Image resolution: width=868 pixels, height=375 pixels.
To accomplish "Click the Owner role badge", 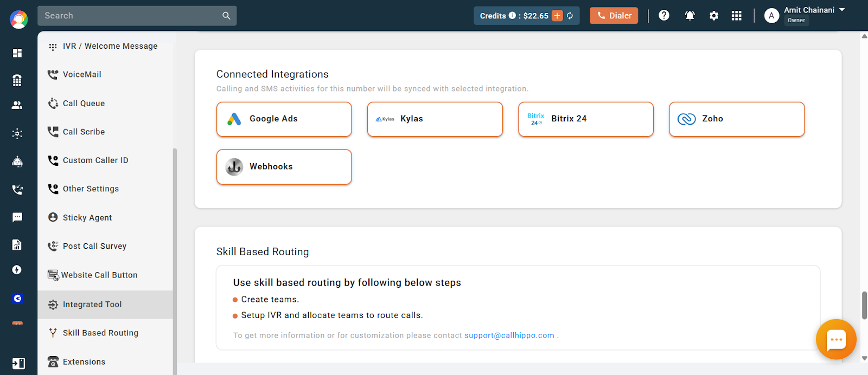I will pyautogui.click(x=796, y=21).
